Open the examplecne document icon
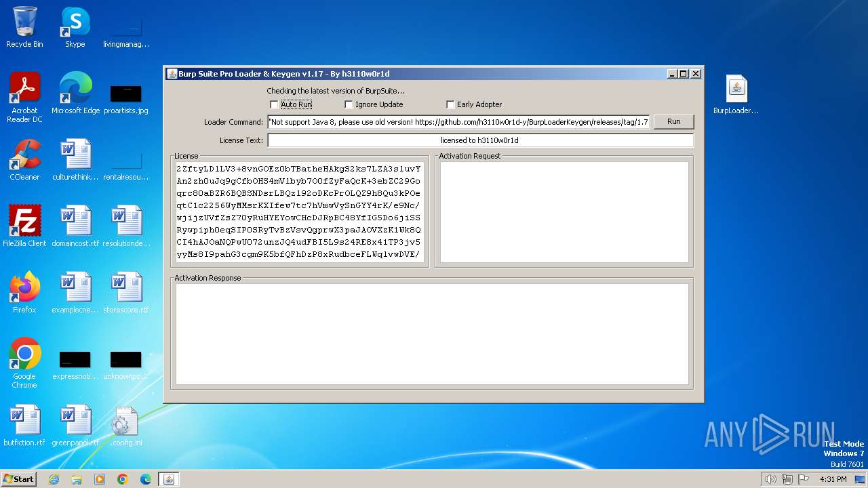868x488 pixels. pos(75,293)
